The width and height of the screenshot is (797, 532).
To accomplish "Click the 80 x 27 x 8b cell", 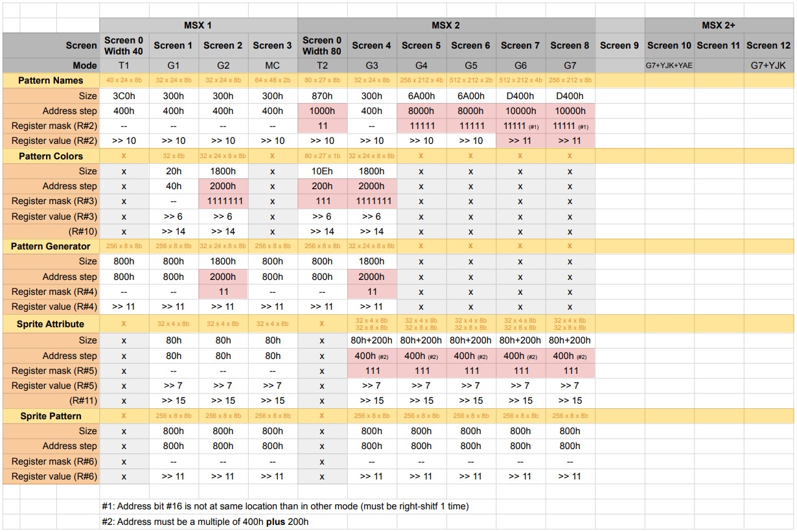I will click(x=322, y=80).
